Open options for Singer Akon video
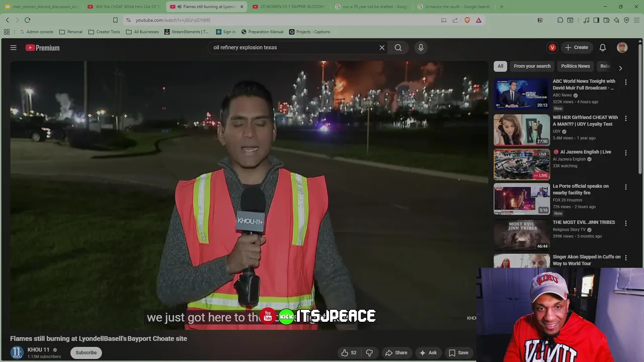 point(626,258)
